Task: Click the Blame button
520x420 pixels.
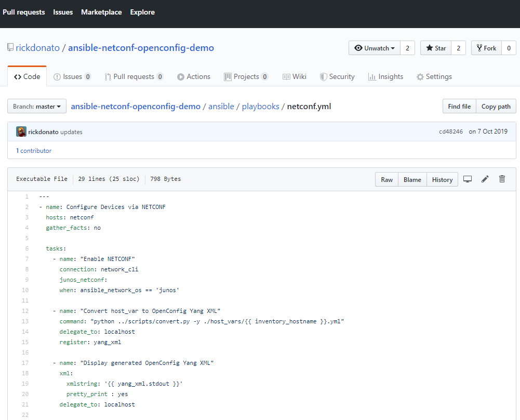Action: pos(412,179)
